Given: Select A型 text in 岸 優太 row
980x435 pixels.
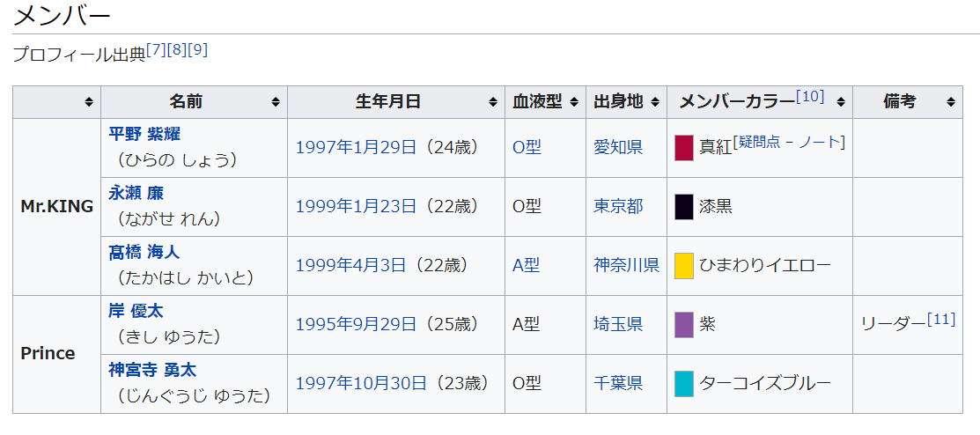Looking at the screenshot, I should (527, 324).
